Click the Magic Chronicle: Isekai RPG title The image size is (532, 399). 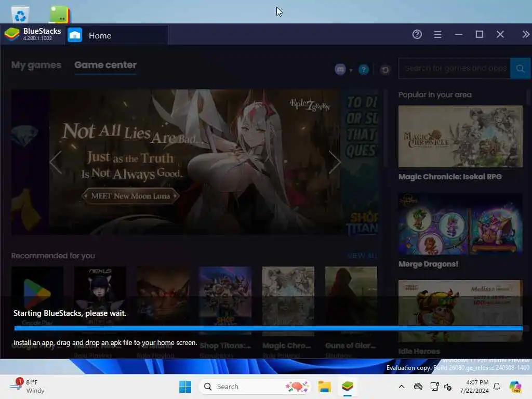click(x=450, y=177)
